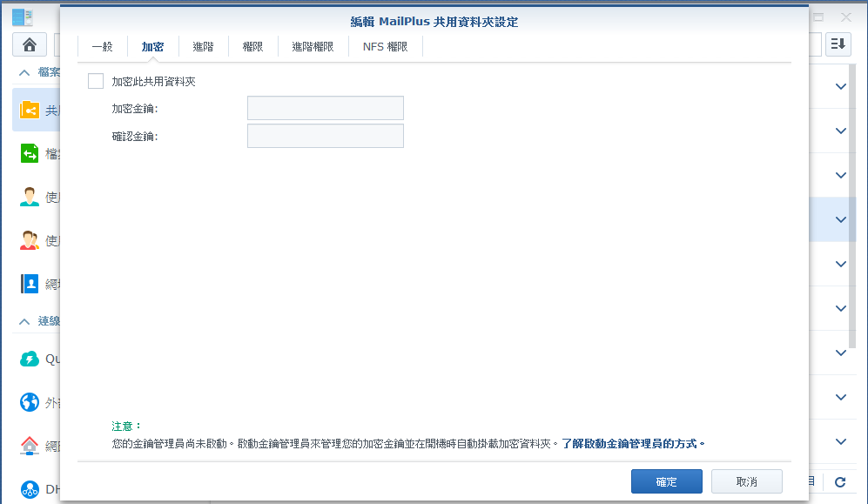This screenshot has width=868, height=504.
Task: Confirm with the 確定 button
Action: [x=667, y=481]
